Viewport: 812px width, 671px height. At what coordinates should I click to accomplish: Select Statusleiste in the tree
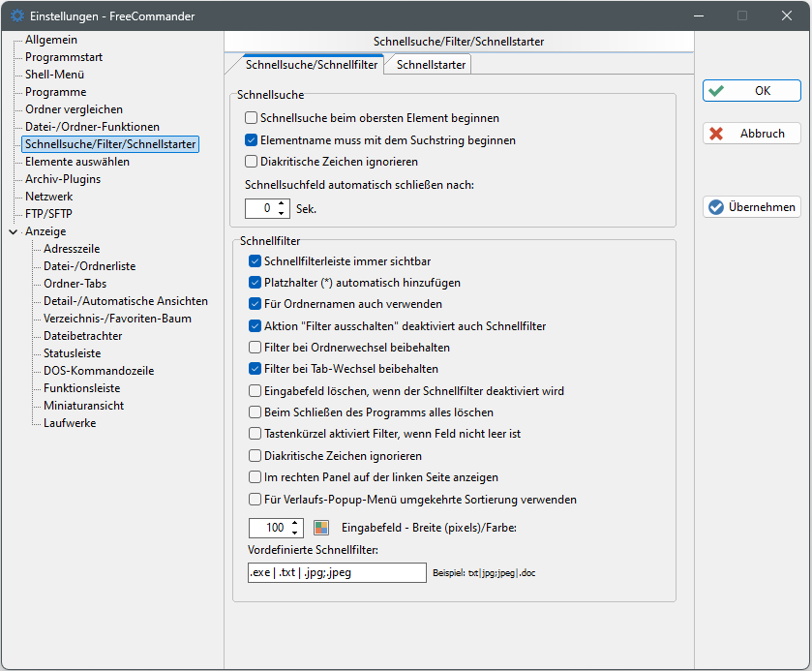tap(72, 353)
